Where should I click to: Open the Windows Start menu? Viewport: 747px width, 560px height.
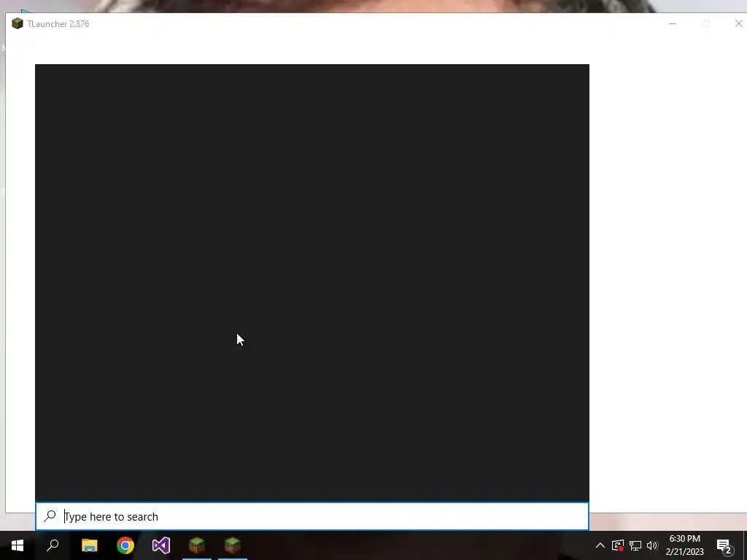18,545
